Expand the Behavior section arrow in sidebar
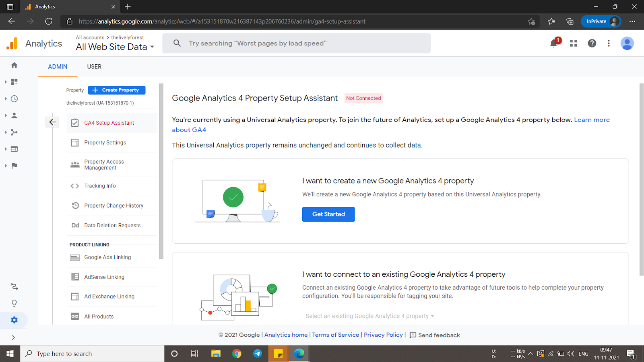 (6, 149)
